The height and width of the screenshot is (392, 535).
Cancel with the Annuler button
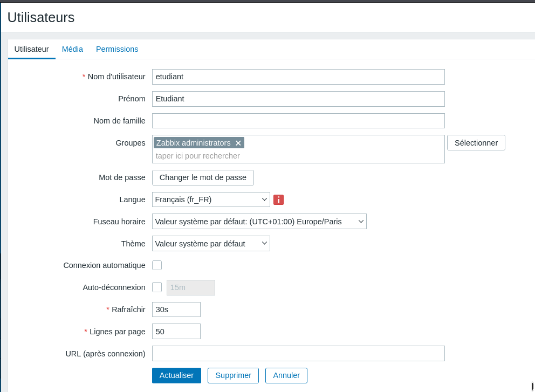coord(286,375)
